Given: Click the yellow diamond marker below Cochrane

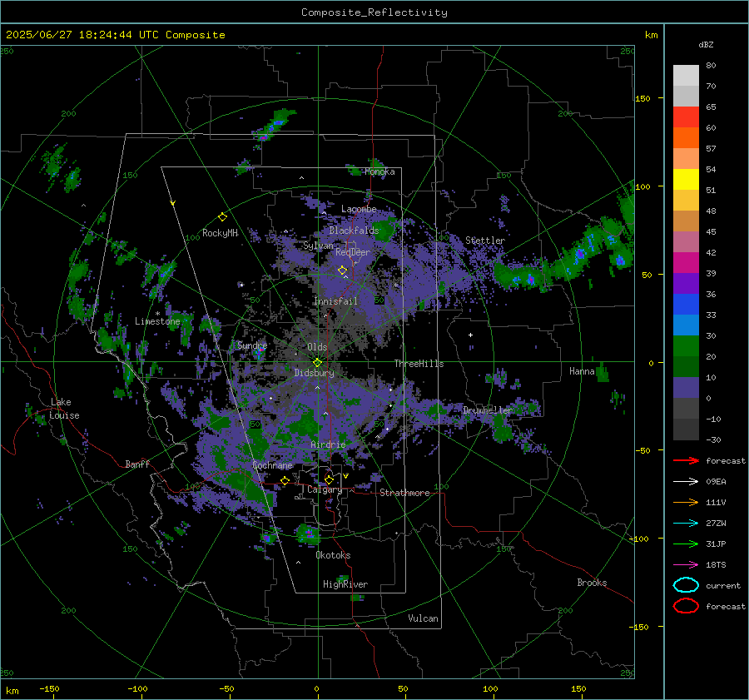Looking at the screenshot, I should click(285, 480).
